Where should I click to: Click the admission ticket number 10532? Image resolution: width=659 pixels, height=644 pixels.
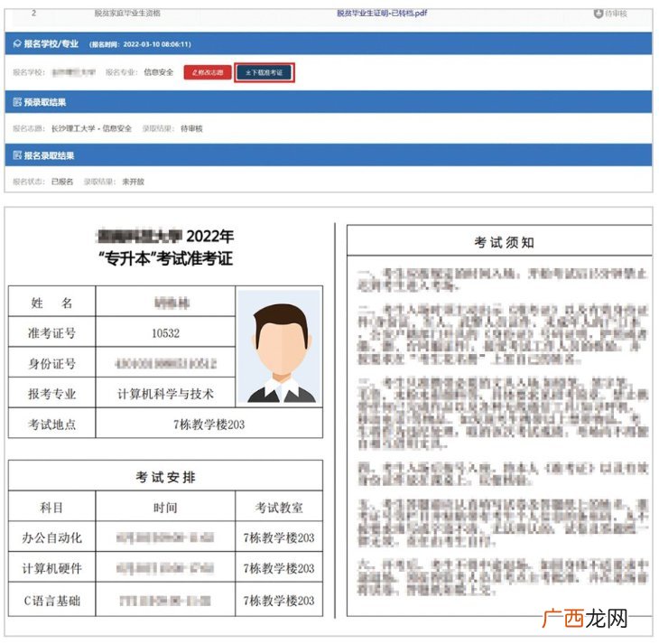point(165,333)
